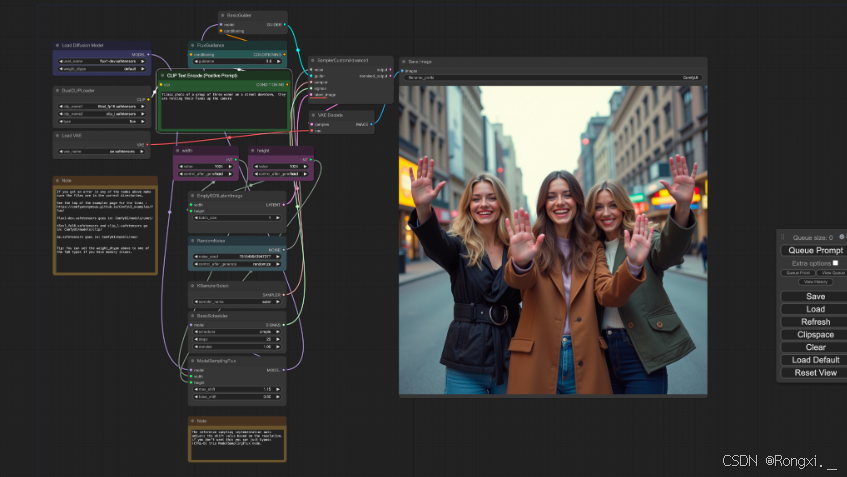Collapse the KSamplerSelect node via its title dot
Screen dimensions: 847x477
pos(192,286)
